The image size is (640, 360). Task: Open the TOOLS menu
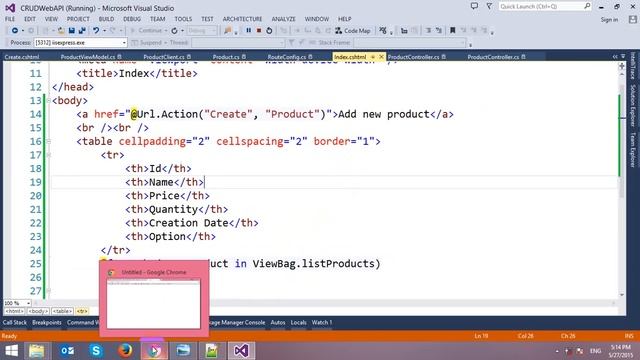[x=183, y=19]
